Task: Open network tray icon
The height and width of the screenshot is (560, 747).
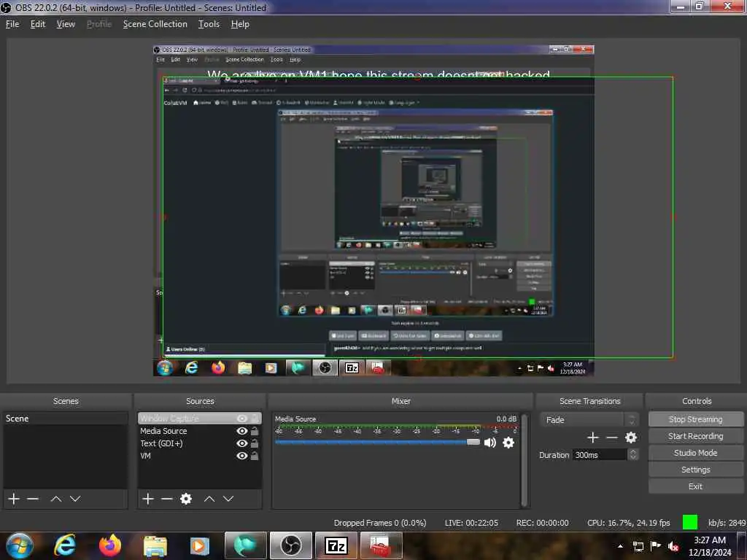Action: coord(638,546)
